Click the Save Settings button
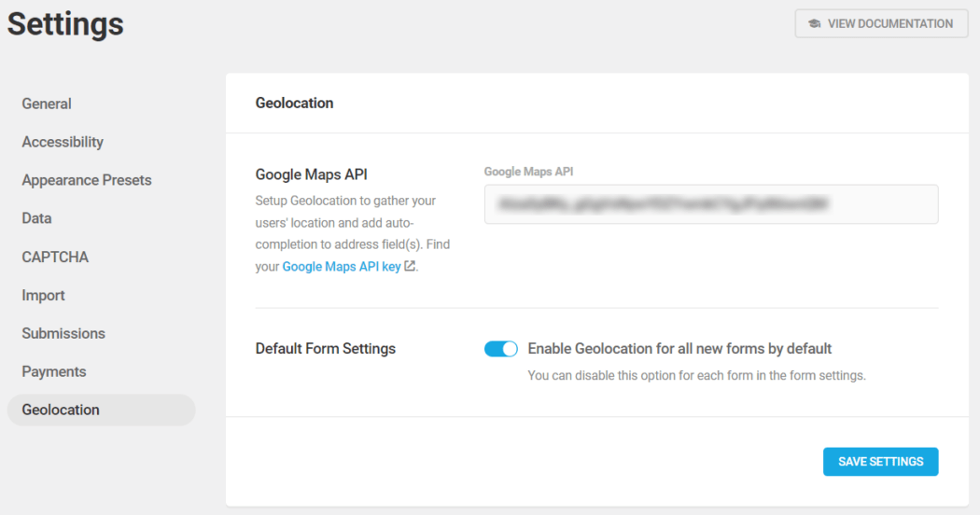The height and width of the screenshot is (515, 980). 881,462
